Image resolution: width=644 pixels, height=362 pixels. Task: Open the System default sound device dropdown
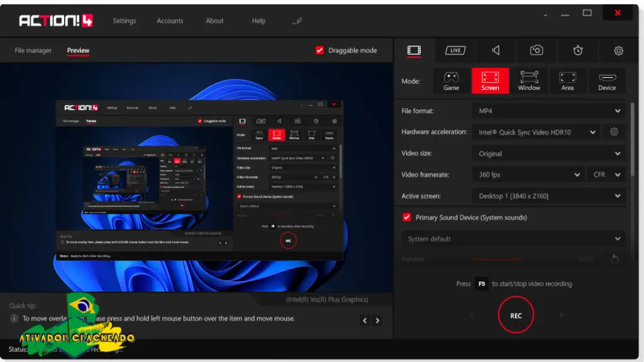coord(513,239)
